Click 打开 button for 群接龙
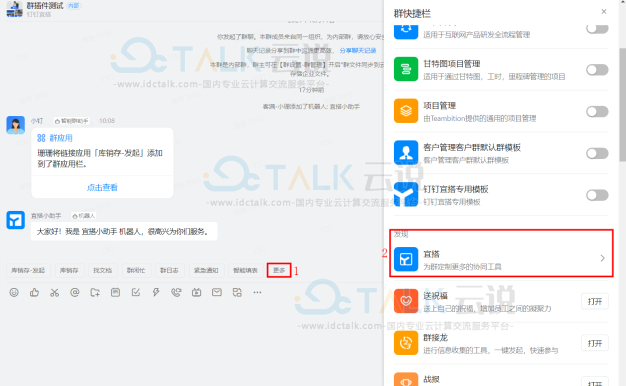The width and height of the screenshot is (626, 386). pos(595,343)
